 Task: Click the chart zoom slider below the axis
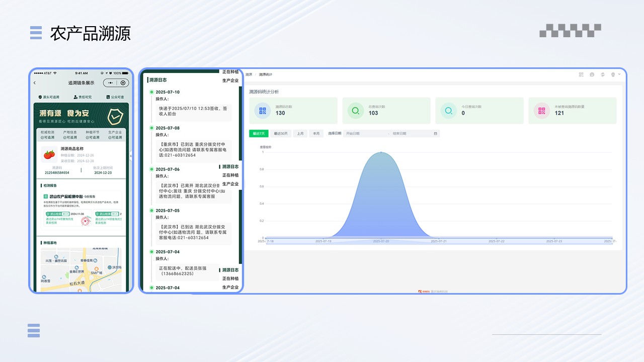point(438,241)
